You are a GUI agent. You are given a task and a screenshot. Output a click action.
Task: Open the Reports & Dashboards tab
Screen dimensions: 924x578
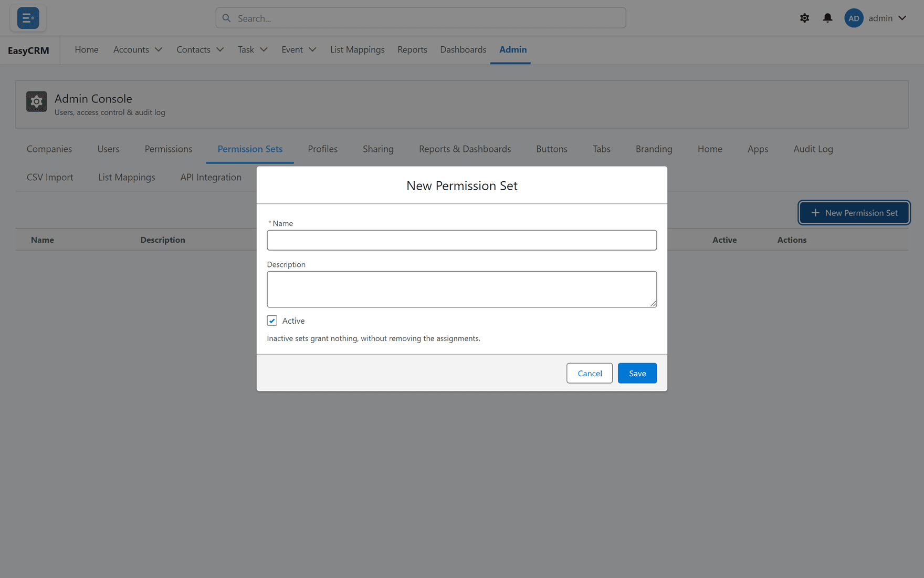(465, 149)
